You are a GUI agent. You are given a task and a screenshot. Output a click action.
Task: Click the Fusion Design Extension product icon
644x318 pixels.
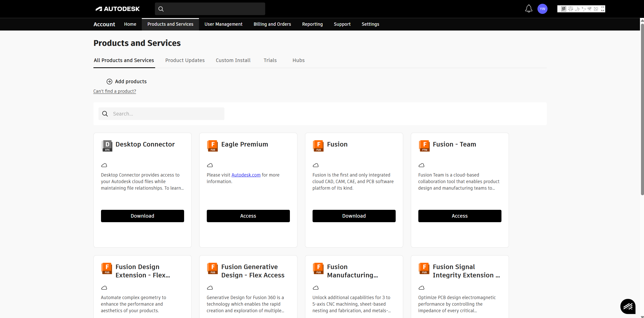[107, 268]
